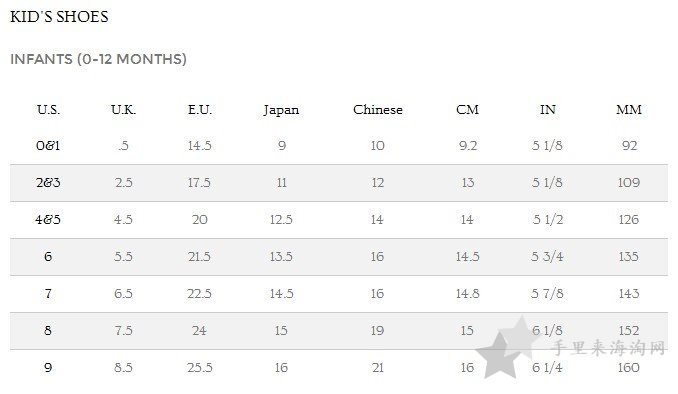Click the MM column header

tap(629, 109)
